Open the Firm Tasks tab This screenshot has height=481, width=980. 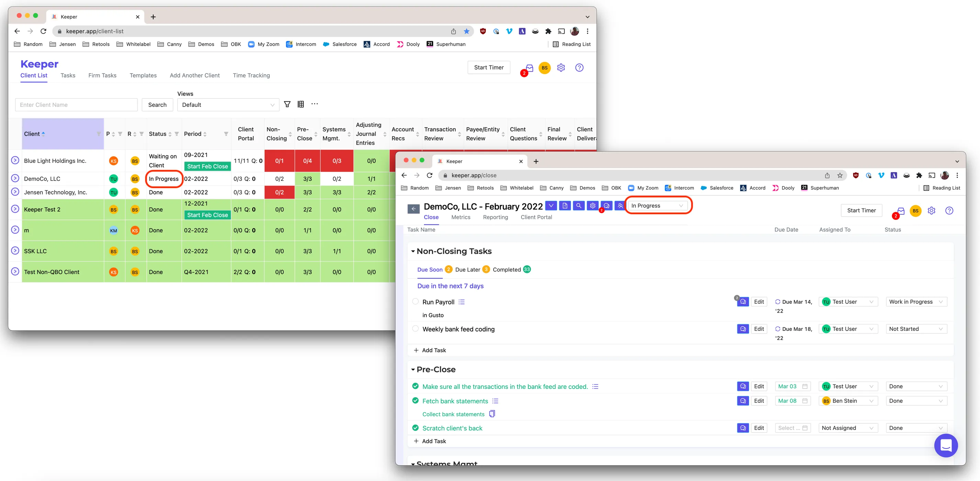pos(102,75)
